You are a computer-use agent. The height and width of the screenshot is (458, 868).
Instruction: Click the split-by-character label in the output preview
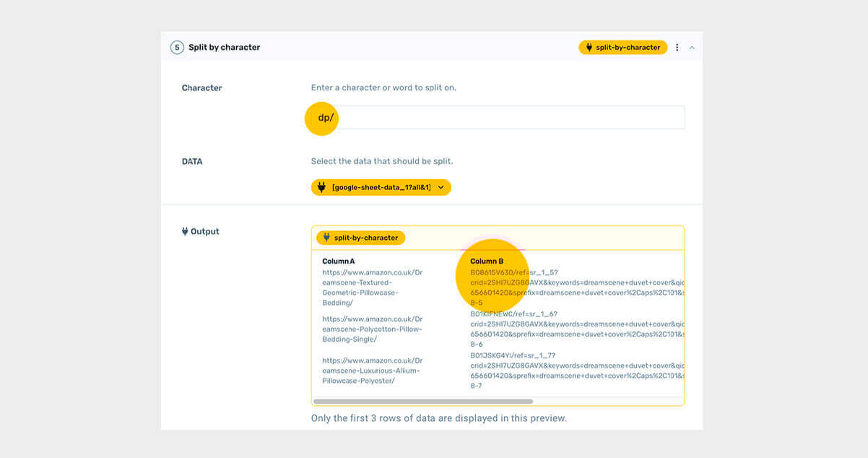point(365,237)
